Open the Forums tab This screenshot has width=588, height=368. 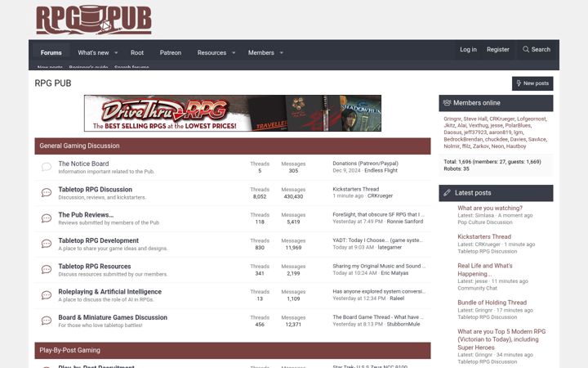click(x=51, y=52)
